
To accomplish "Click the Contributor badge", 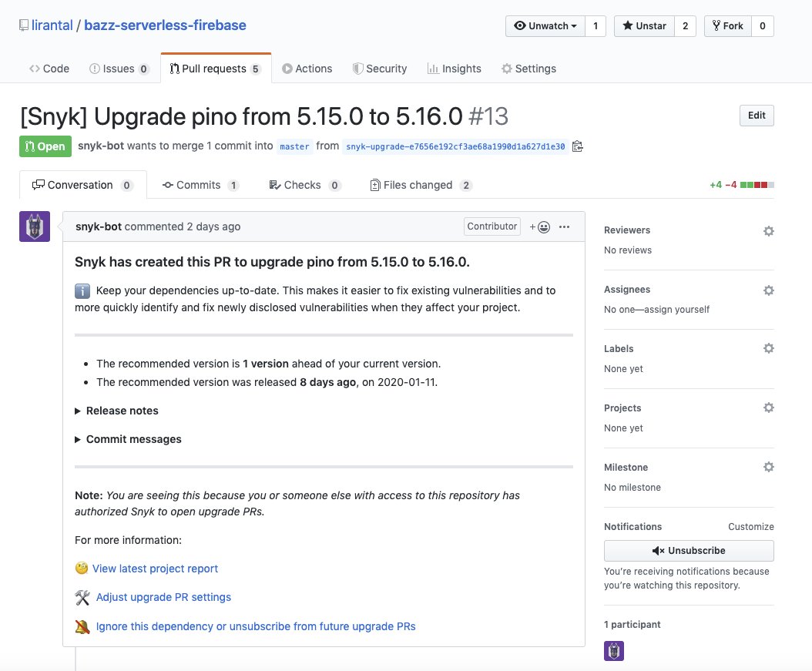I will pyautogui.click(x=492, y=226).
